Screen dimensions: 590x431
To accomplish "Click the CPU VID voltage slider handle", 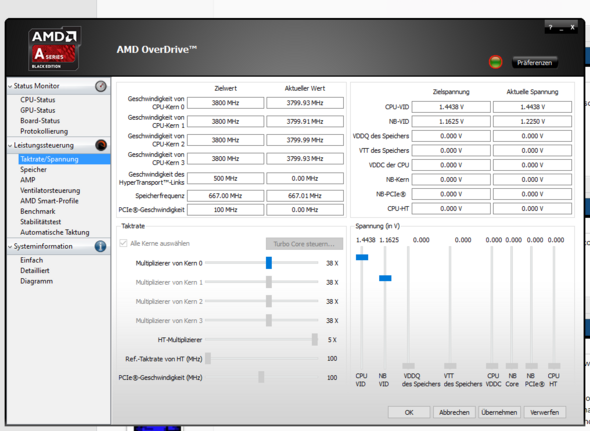I will coord(362,257).
